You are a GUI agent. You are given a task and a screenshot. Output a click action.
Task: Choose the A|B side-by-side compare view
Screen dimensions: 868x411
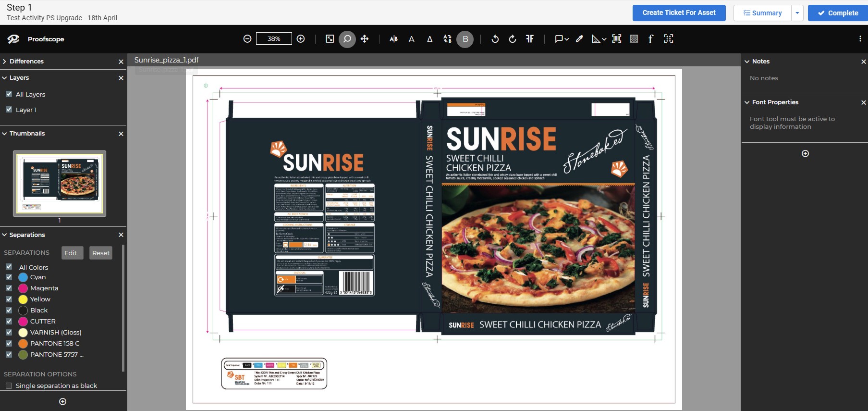coord(393,39)
